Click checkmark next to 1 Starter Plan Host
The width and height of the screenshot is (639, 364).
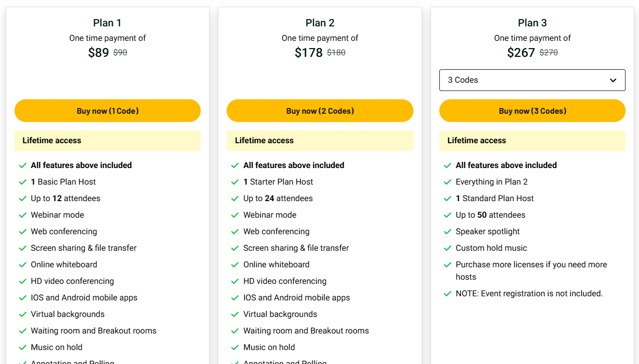(x=235, y=182)
